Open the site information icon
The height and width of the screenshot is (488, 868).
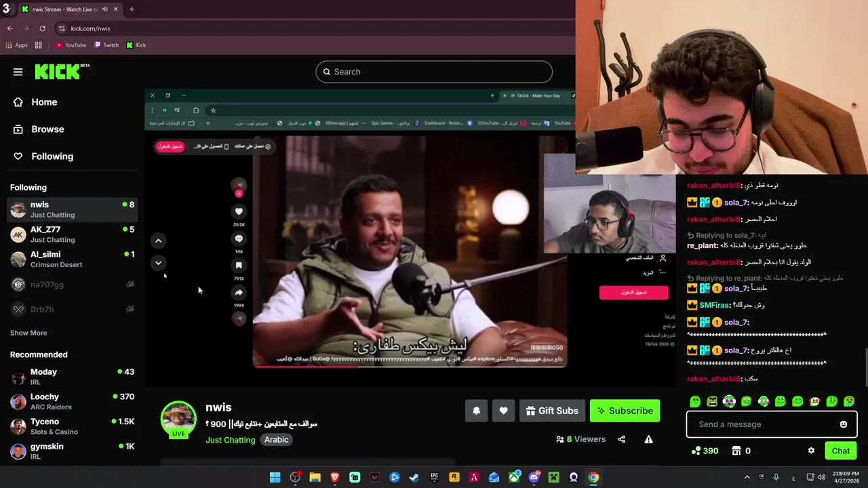(62, 28)
